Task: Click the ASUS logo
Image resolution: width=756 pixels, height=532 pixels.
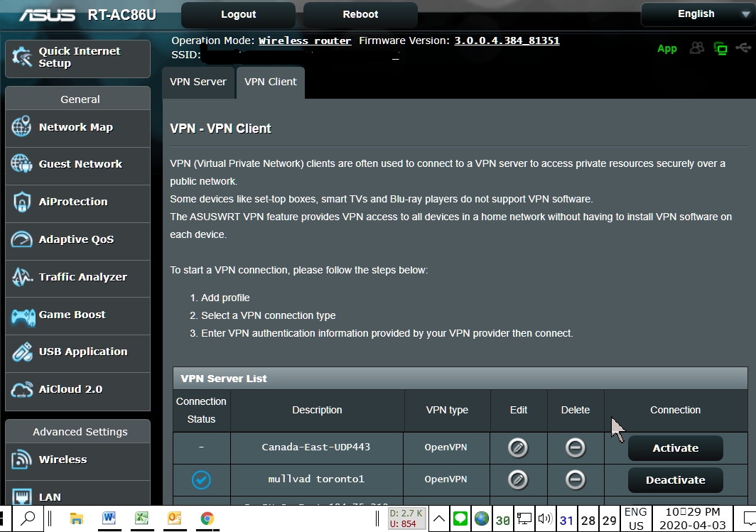Action: (47, 15)
